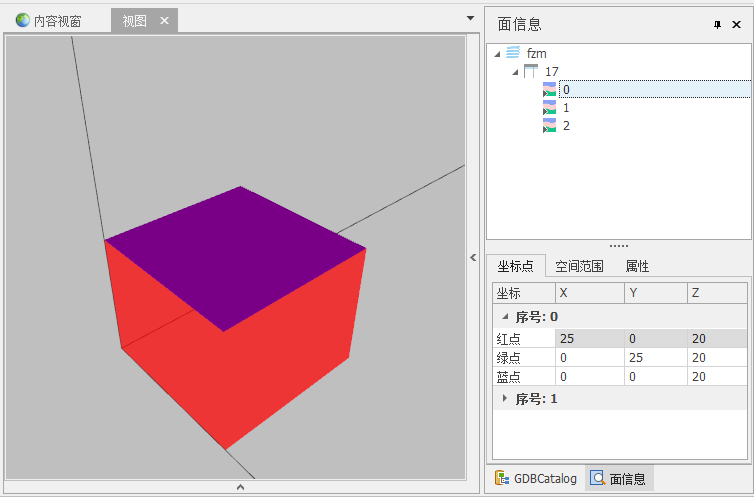Open the 属性 tab
The width and height of the screenshot is (754, 497).
pos(637,266)
